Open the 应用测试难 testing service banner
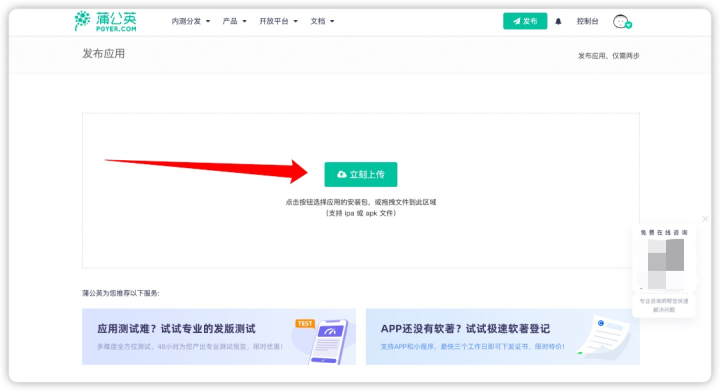The width and height of the screenshot is (720, 391). [219, 337]
